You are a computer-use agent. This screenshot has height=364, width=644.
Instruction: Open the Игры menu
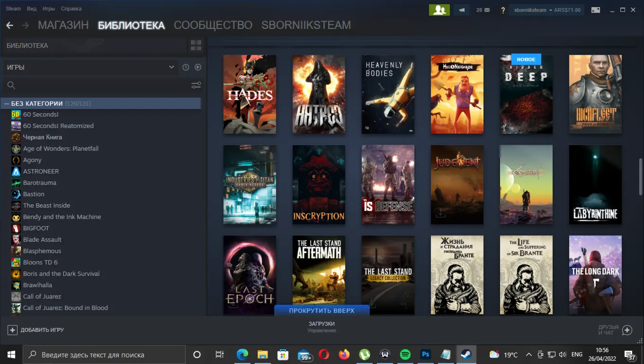click(48, 9)
